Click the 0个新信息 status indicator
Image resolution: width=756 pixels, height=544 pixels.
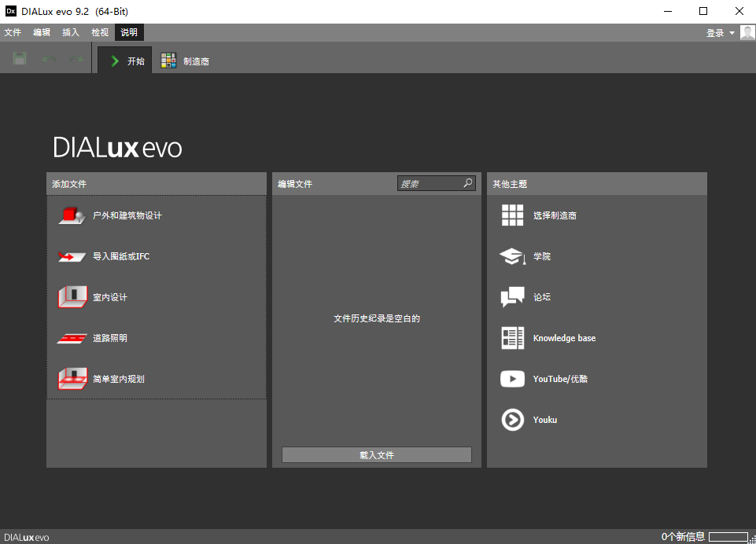coord(683,537)
